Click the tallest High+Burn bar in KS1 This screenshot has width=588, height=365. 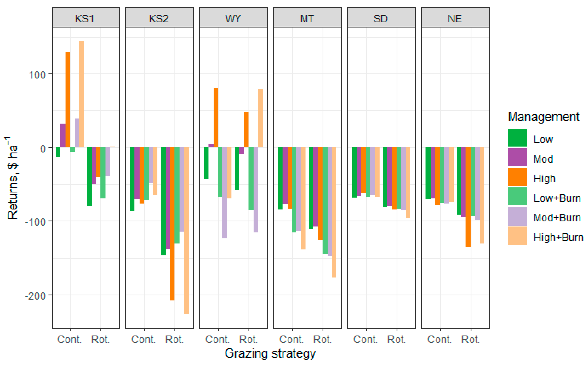(82, 94)
